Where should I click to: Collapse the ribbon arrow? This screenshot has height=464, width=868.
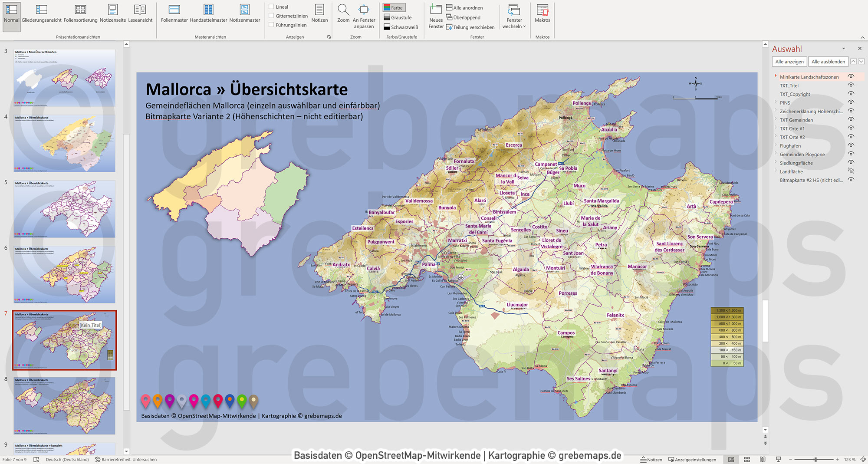(862, 37)
